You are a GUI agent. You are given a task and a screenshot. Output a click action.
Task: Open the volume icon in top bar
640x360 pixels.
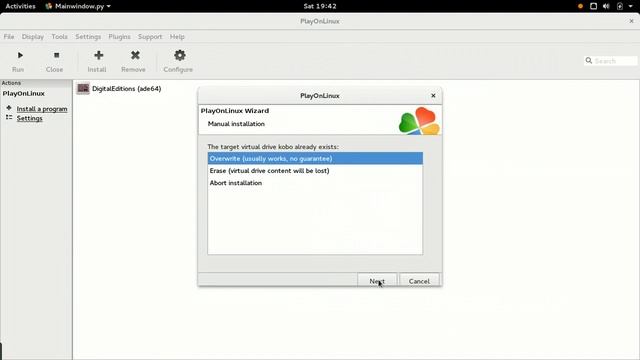606,6
